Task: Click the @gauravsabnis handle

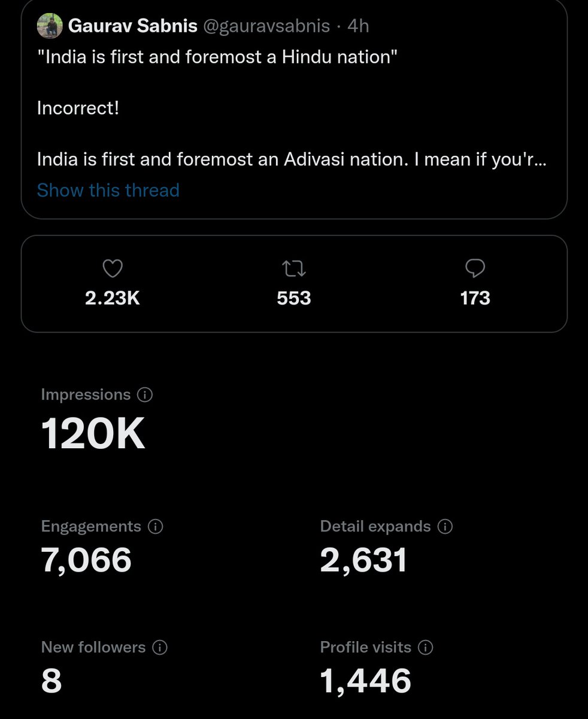Action: [266, 26]
